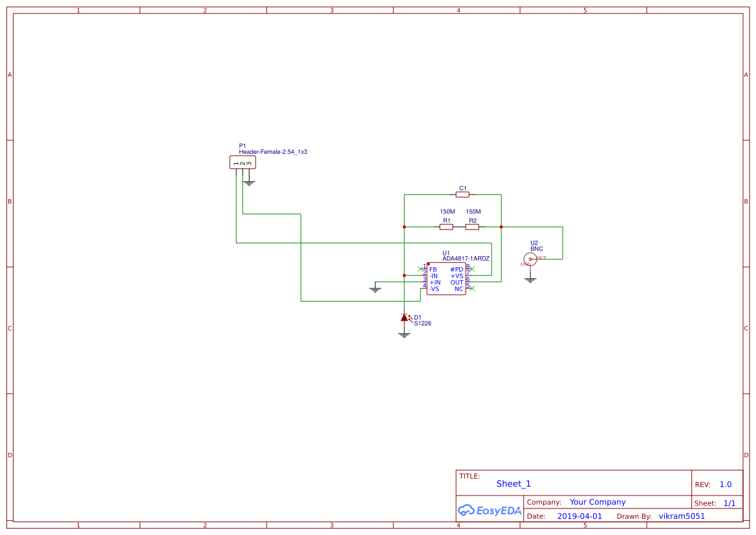
Task: Select the photodiode symbol D1 S1226
Action: 405,316
